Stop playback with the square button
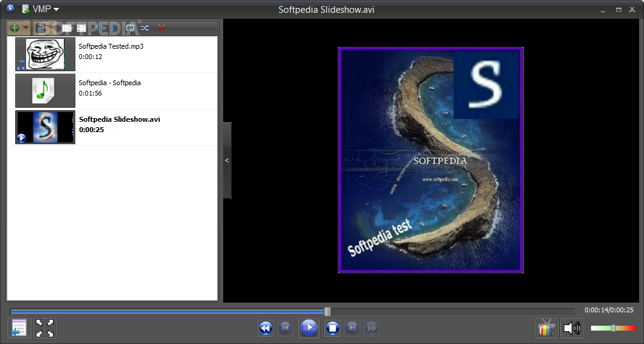The width and height of the screenshot is (644, 344). coord(332,328)
